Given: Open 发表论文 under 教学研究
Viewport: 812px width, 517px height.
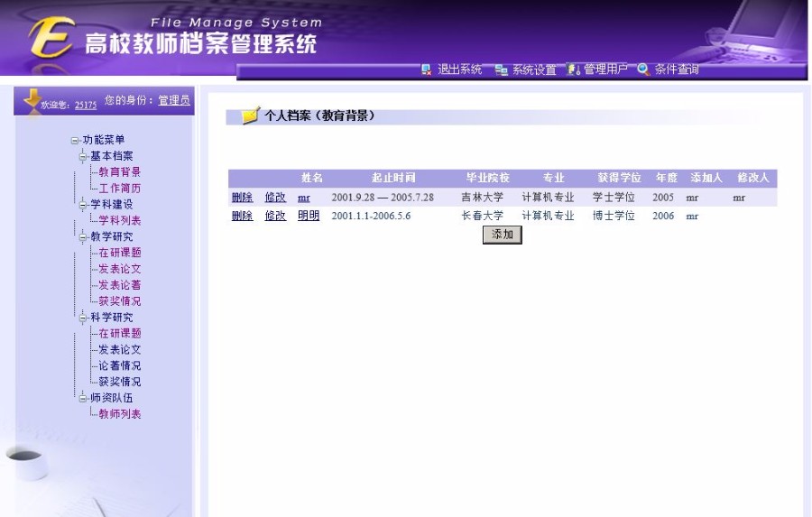Looking at the screenshot, I should point(120,269).
